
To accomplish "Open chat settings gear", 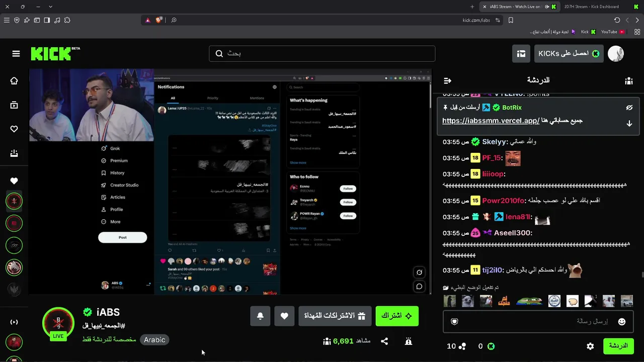I will [x=590, y=346].
